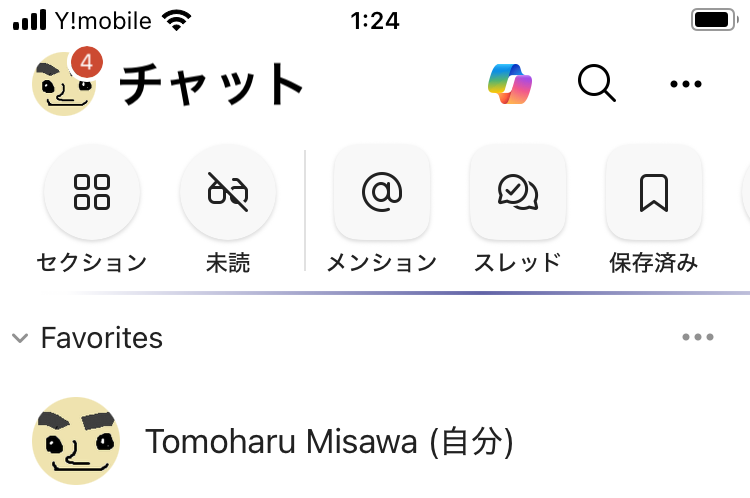Select the セクション grid icon

tap(92, 192)
